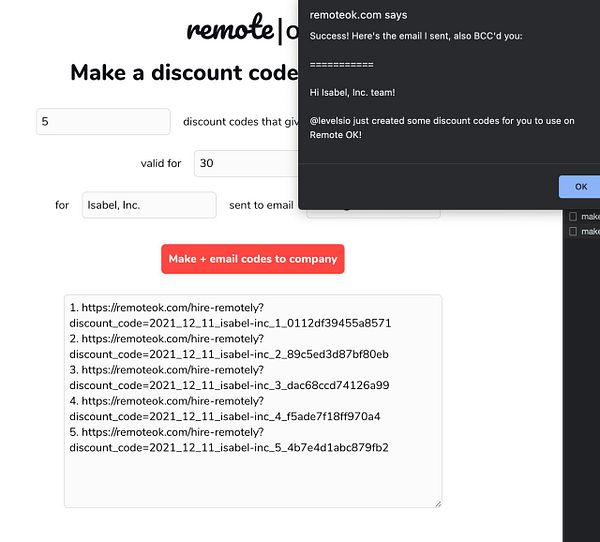Screen dimensions: 600x542
Task: Grab the textarea resize handle corner
Action: (438, 504)
